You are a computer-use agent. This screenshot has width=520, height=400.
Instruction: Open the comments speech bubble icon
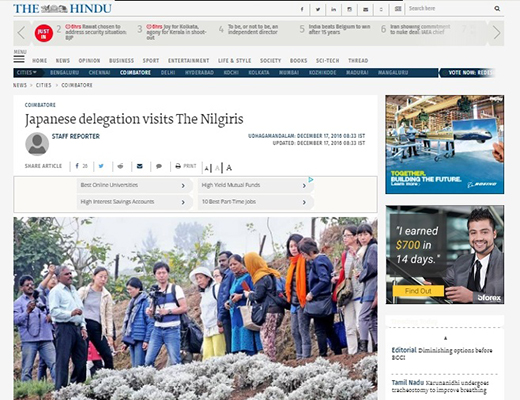pos(159,166)
